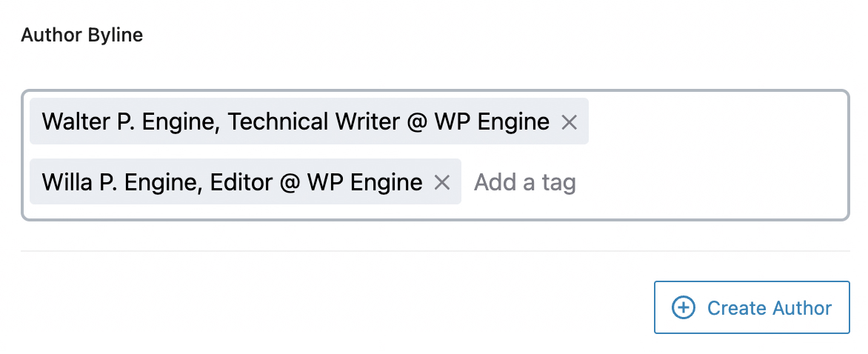Focus the Add a tag input
868x354 pixels.
click(x=524, y=182)
